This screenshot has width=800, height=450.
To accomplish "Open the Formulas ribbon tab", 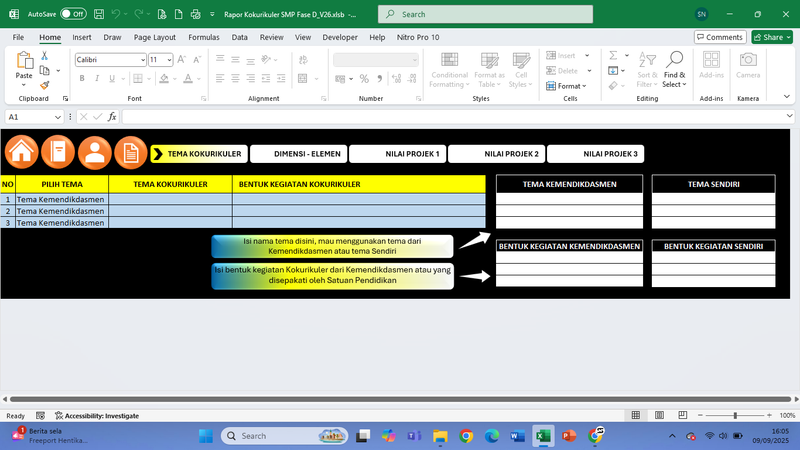I will coord(203,37).
